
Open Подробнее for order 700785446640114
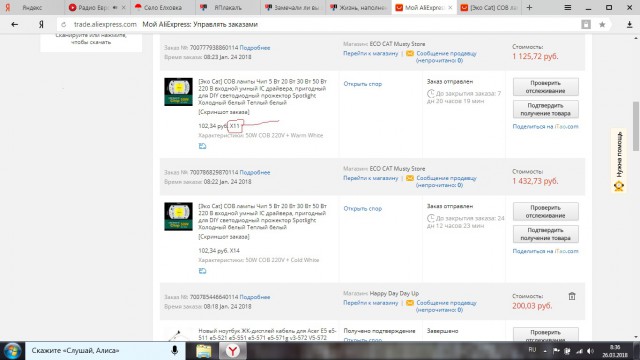pos(255,297)
